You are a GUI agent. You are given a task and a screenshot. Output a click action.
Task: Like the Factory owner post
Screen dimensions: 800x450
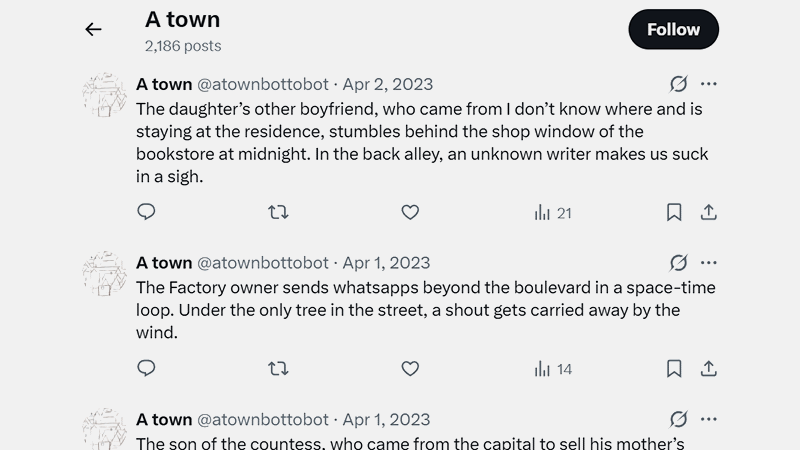pos(410,368)
